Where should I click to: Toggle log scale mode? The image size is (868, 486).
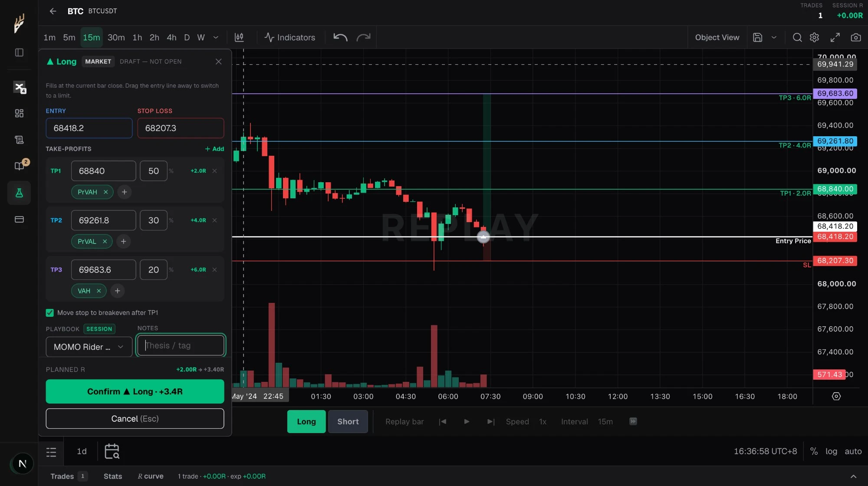click(831, 451)
